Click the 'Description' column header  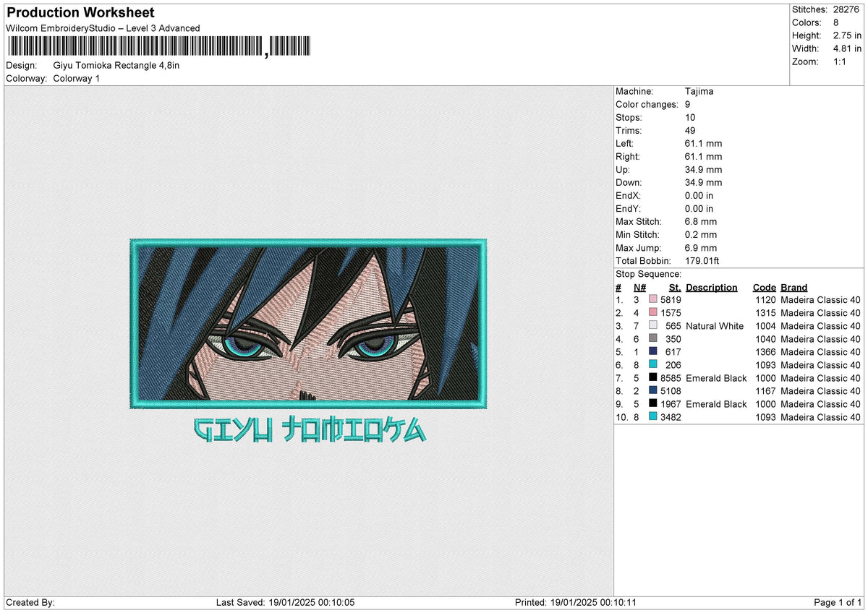(712, 287)
